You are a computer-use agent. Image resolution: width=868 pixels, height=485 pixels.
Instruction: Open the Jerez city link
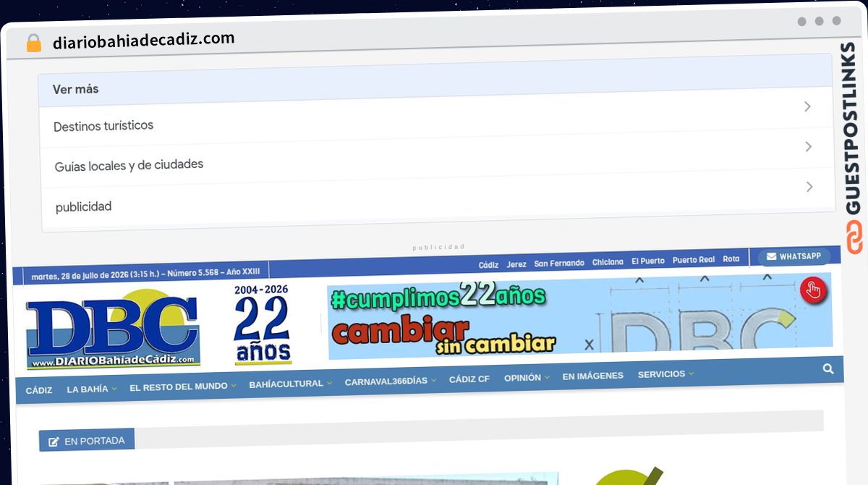click(516, 264)
